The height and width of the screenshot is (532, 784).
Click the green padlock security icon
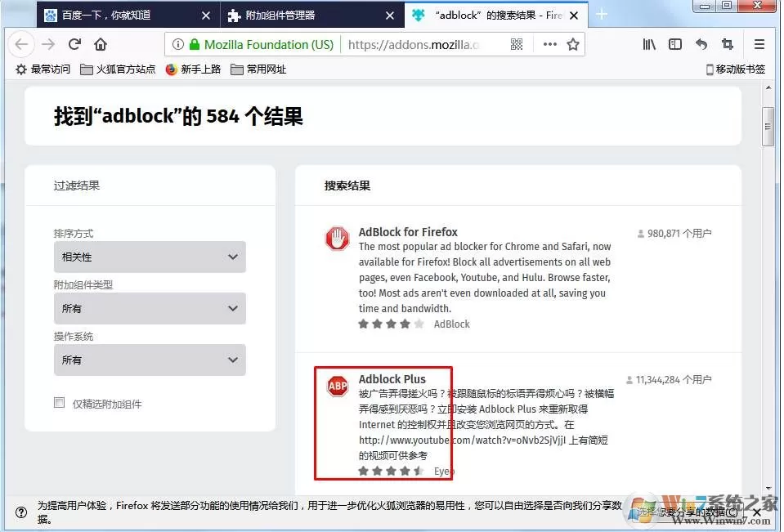point(195,44)
